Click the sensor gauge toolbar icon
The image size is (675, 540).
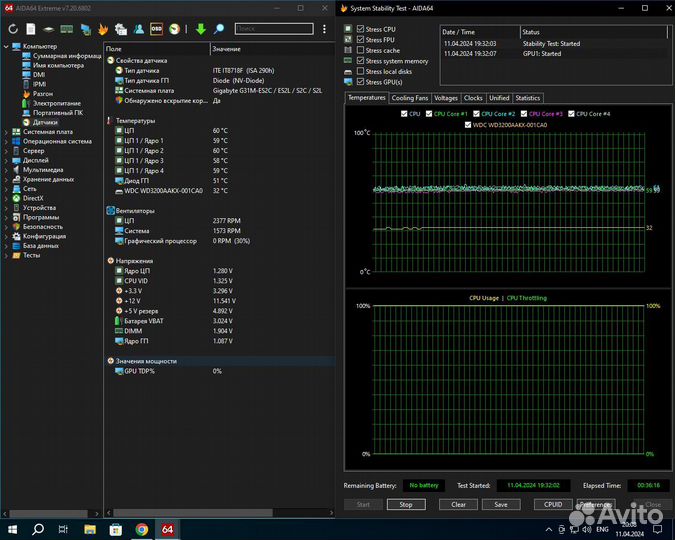(x=174, y=29)
